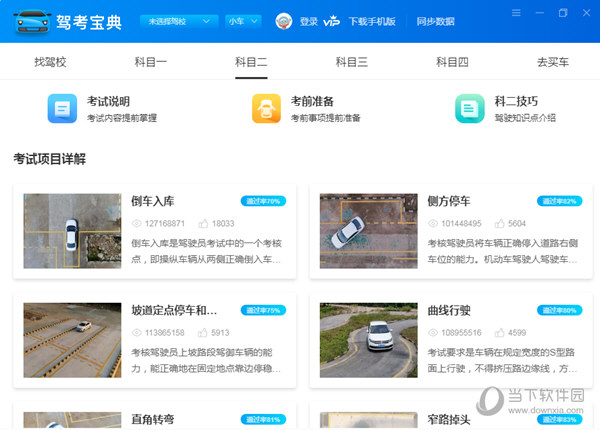This screenshot has width=600, height=430.
Task: Click the like count 5913
Action: (220, 333)
